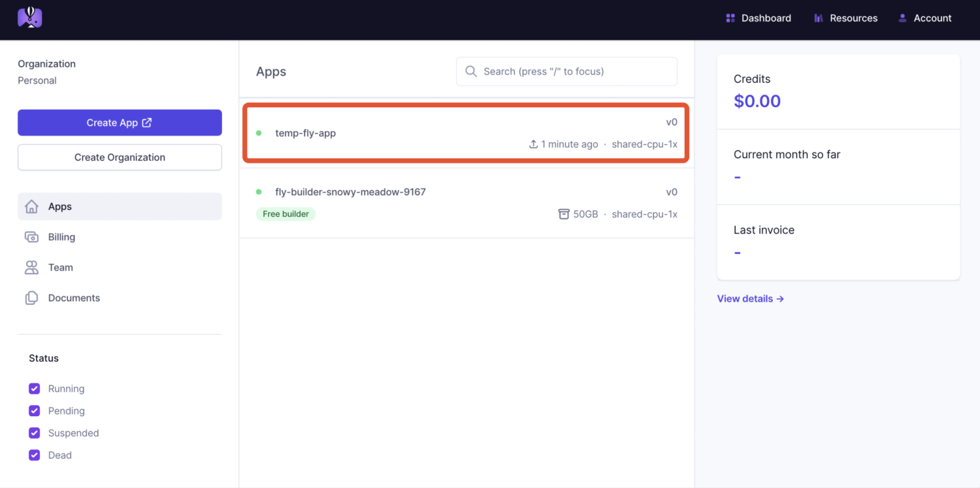Uncheck the Running status filter
Image resolution: width=980 pixels, height=488 pixels.
[x=35, y=389]
